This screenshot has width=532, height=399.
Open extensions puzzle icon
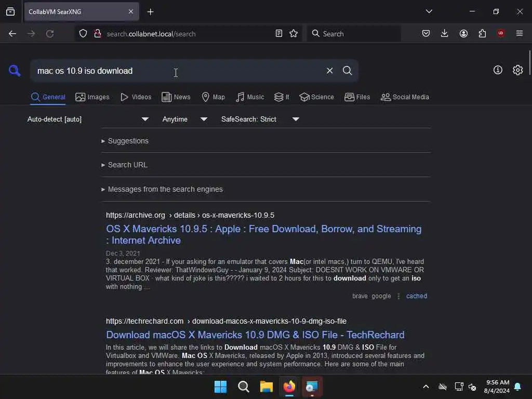482,33
